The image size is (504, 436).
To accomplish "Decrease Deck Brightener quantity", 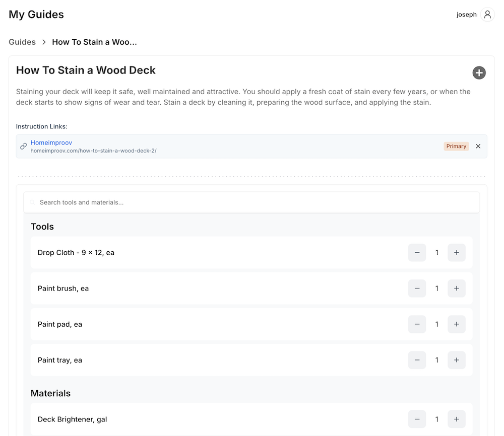I will [x=417, y=419].
